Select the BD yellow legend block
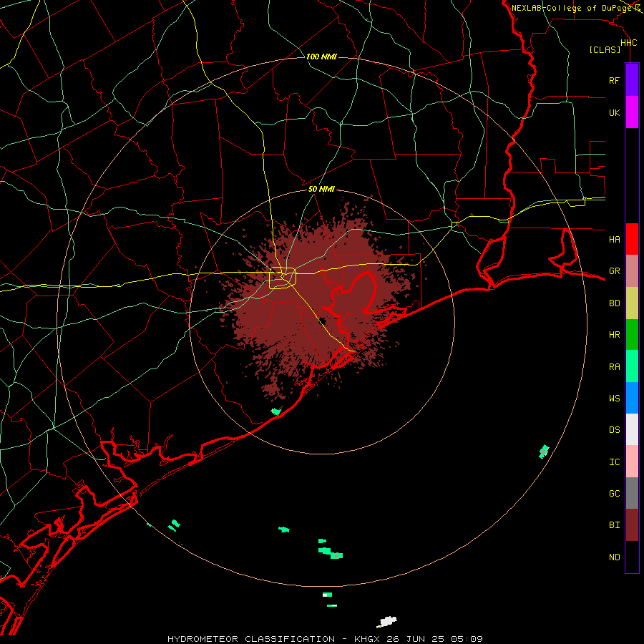Screen dimensions: 644x644 point(632,303)
